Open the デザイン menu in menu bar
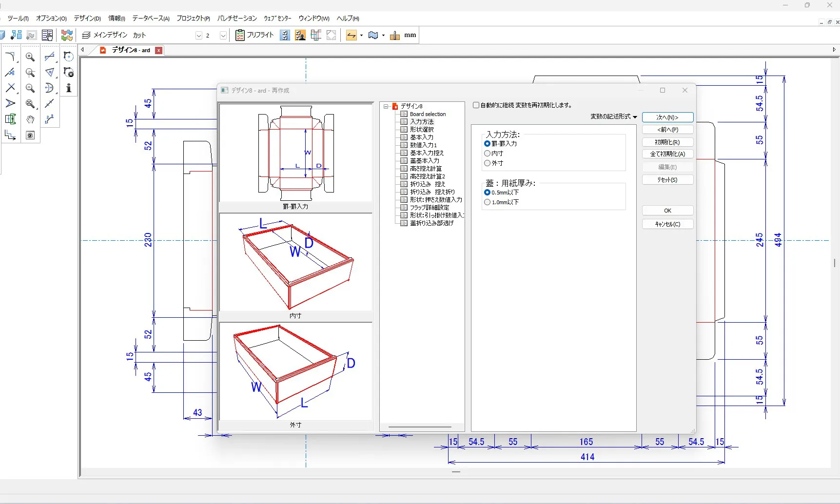Screen dimensions: 840x504 point(87,19)
